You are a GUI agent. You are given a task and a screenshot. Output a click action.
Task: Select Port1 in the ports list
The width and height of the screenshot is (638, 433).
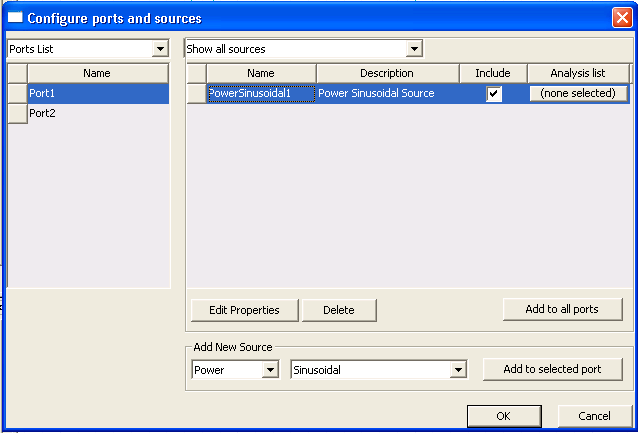click(x=97, y=93)
